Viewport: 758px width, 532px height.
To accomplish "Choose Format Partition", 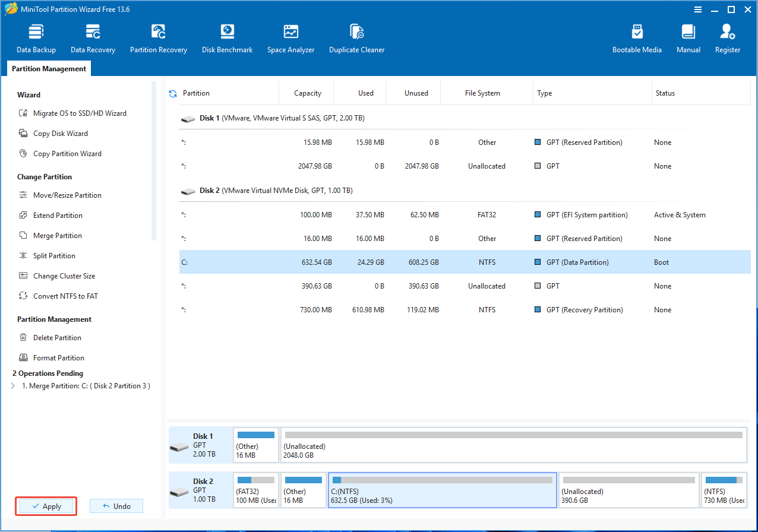I will pos(51,358).
